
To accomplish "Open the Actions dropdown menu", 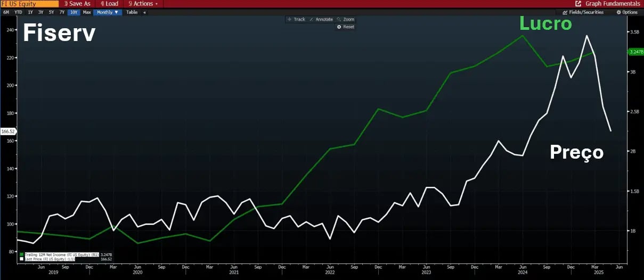I will [x=143, y=3].
